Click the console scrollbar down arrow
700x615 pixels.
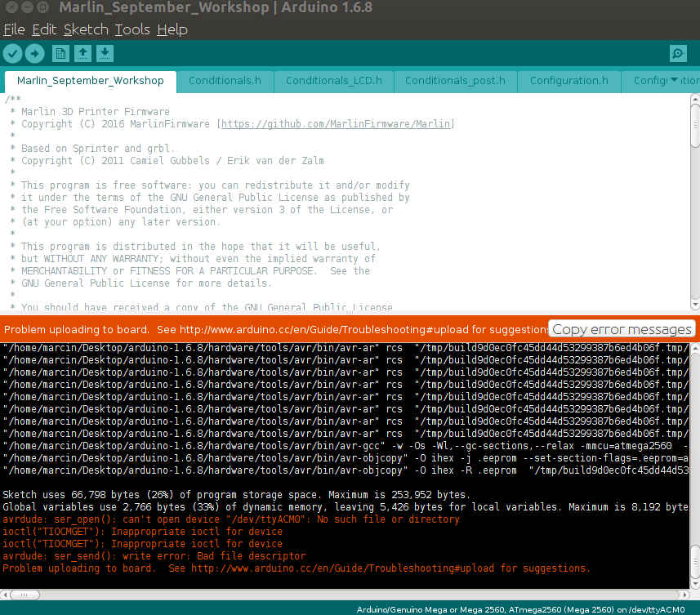[x=694, y=583]
